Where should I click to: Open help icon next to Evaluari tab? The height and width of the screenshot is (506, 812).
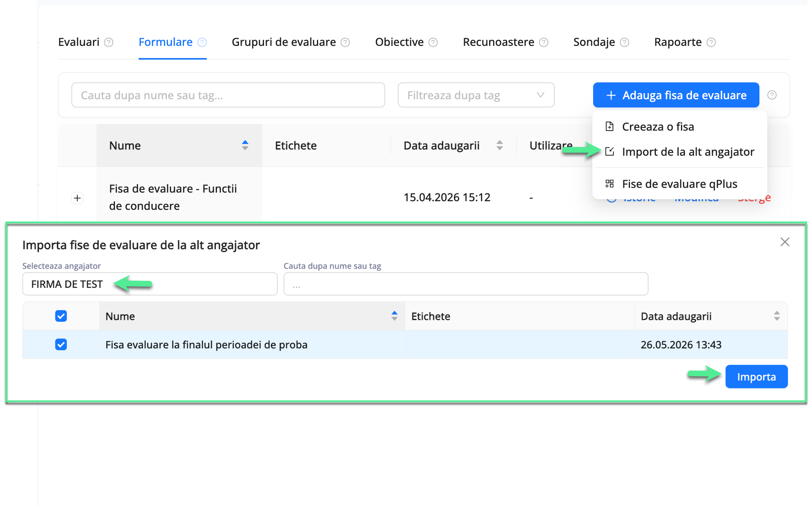coord(109,42)
